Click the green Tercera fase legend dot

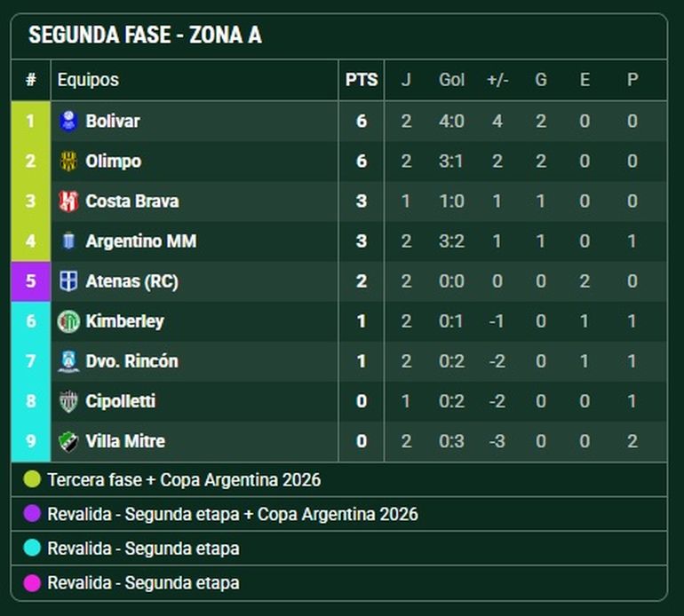(x=33, y=480)
